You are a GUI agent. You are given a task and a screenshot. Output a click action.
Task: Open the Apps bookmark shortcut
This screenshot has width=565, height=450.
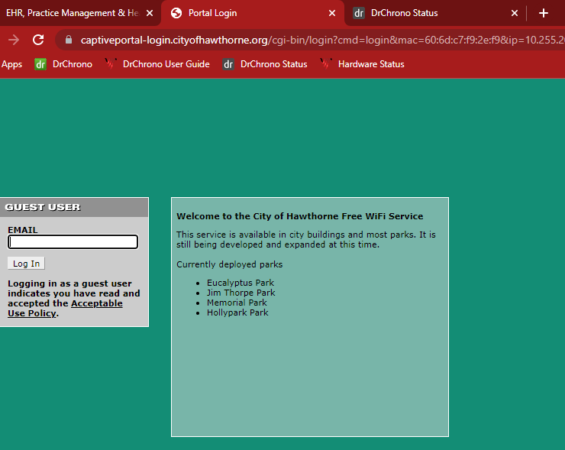12,64
